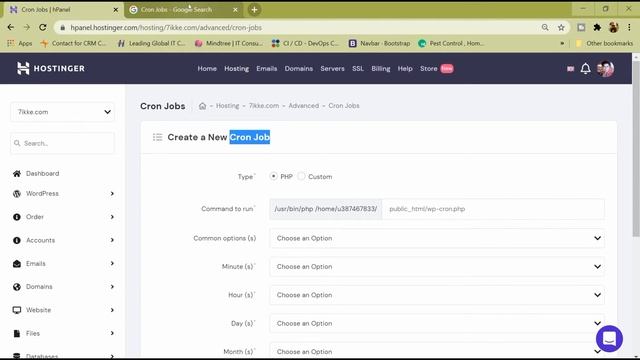640x360 pixels.
Task: Click the Hosting breadcrumb link
Action: pos(227,106)
